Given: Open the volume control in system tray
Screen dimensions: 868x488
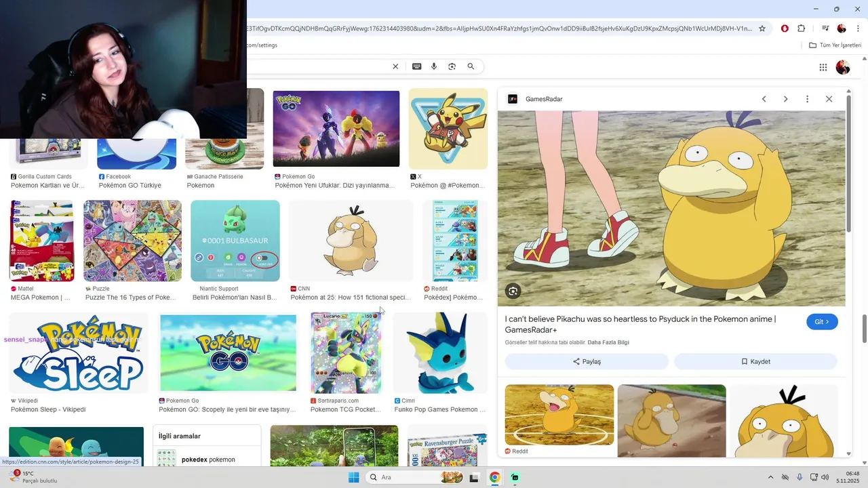Looking at the screenshot, I should pos(825,477).
